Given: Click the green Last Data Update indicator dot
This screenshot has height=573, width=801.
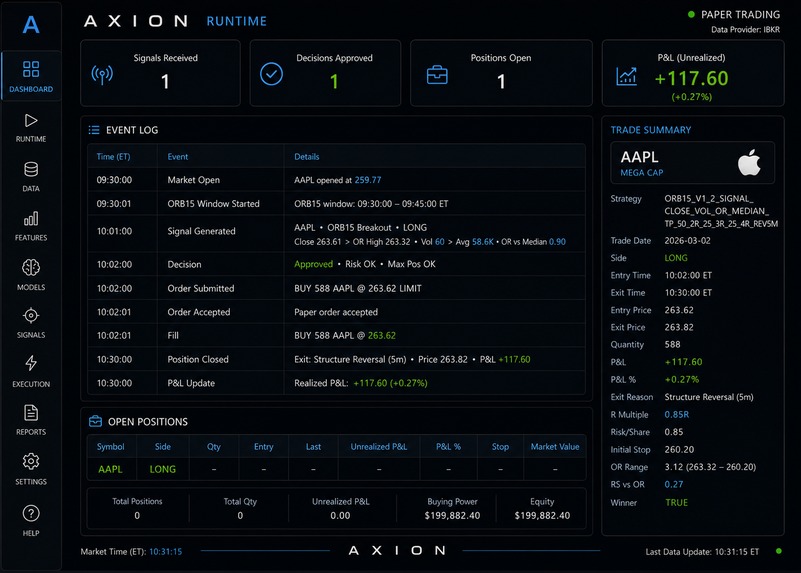Looking at the screenshot, I should [779, 551].
